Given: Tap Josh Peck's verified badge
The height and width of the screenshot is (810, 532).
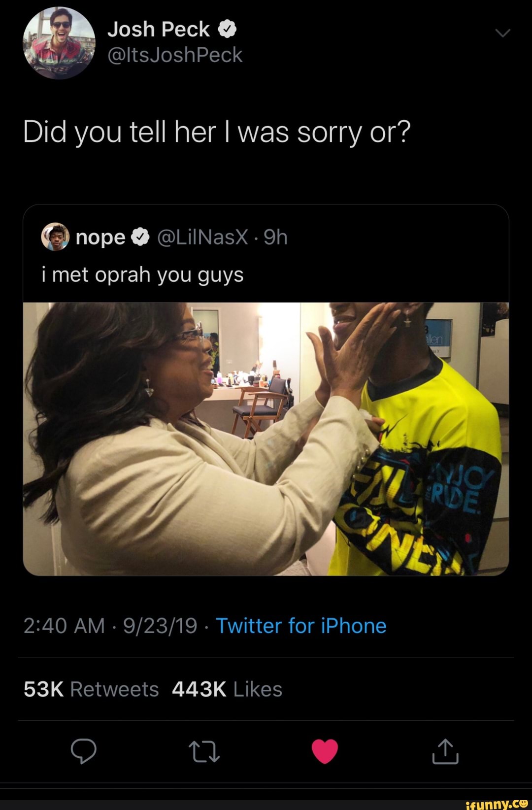Looking at the screenshot, I should (227, 30).
